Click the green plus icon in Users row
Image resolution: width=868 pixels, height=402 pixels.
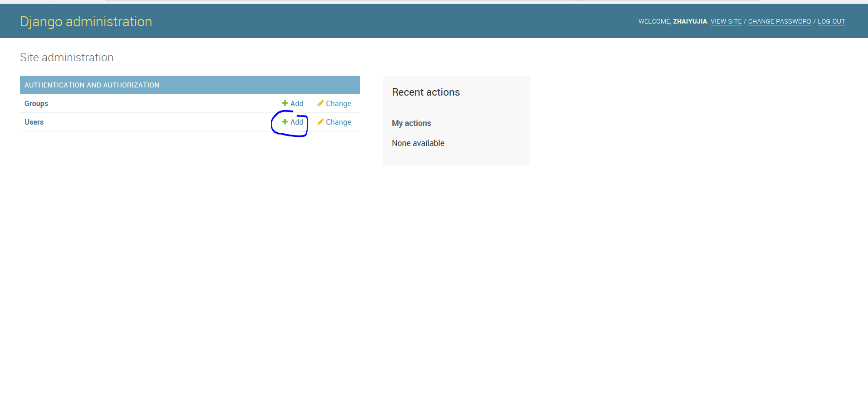pos(285,122)
